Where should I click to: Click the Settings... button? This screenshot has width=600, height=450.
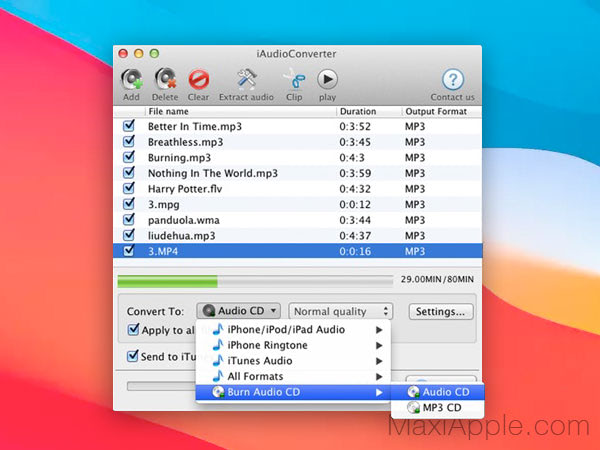click(441, 311)
